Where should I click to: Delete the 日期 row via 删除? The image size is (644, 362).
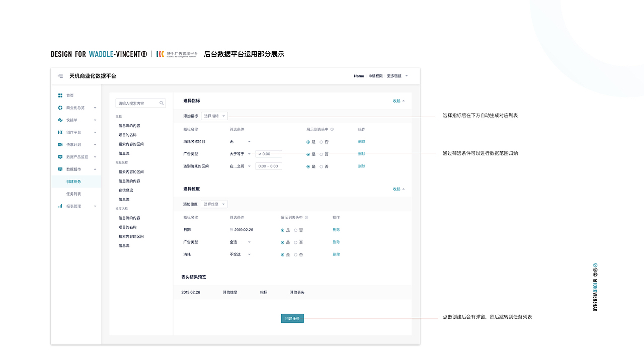(336, 230)
